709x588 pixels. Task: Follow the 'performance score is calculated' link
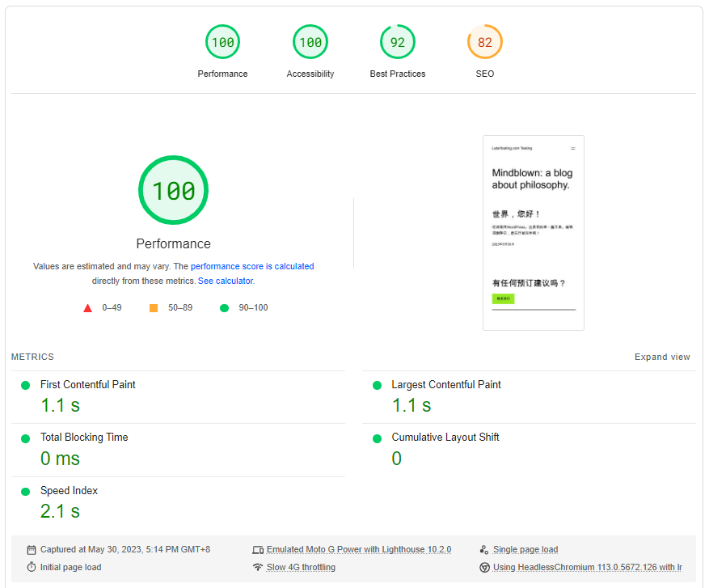point(252,266)
